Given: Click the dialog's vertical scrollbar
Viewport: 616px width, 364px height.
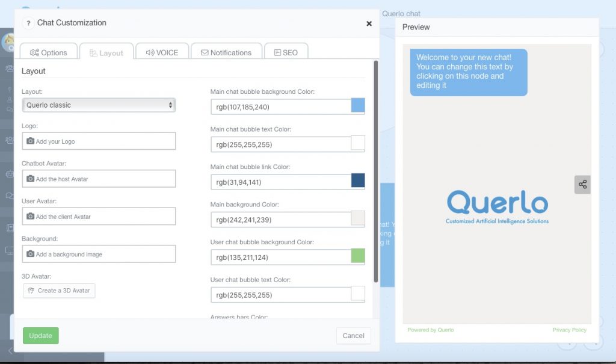Looking at the screenshot, I should point(375,171).
